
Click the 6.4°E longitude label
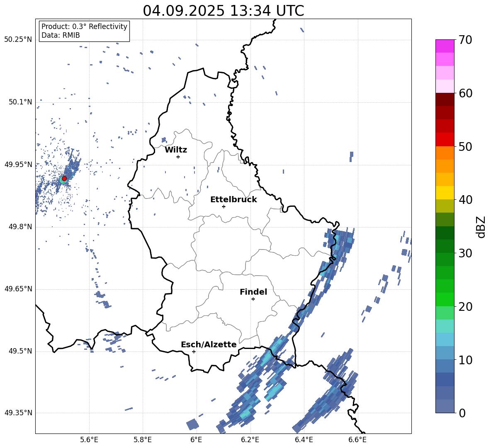point(304,440)
